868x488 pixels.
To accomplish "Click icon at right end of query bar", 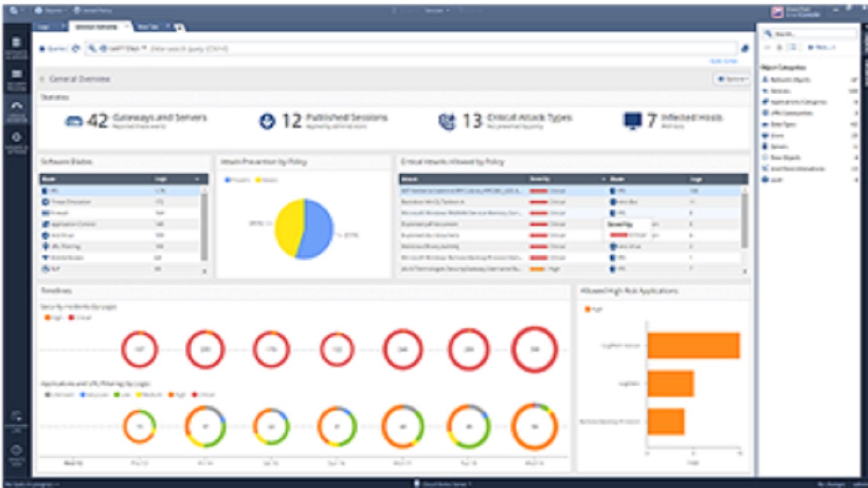I will 745,49.
